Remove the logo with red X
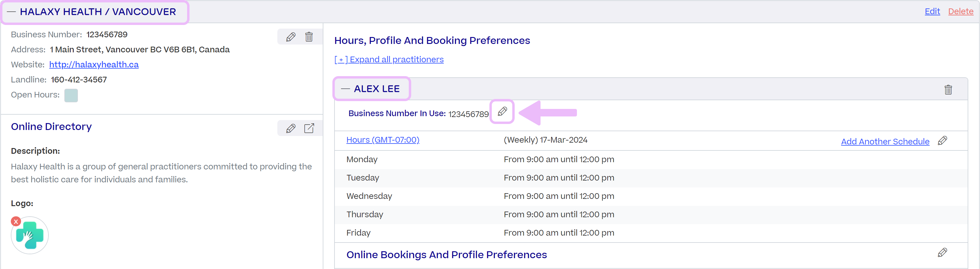 [16, 221]
